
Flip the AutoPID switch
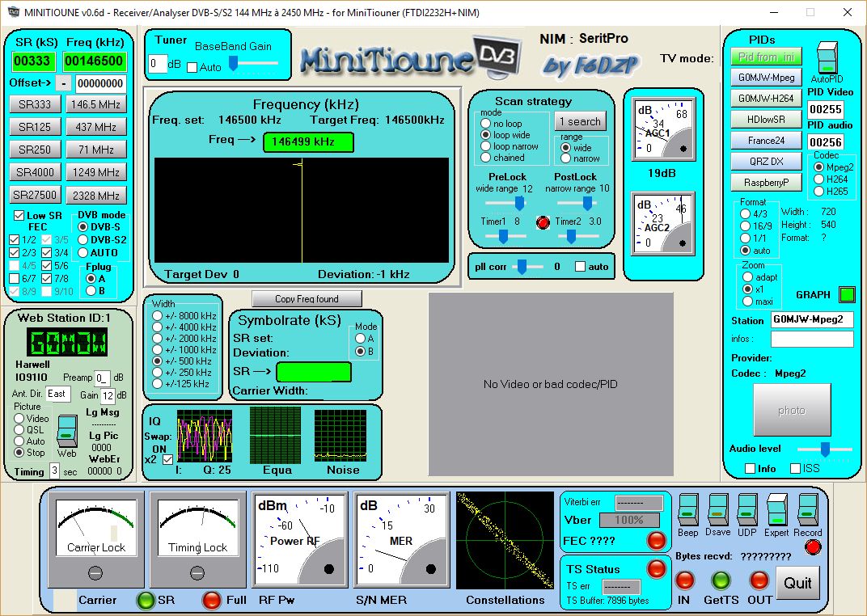[827, 57]
